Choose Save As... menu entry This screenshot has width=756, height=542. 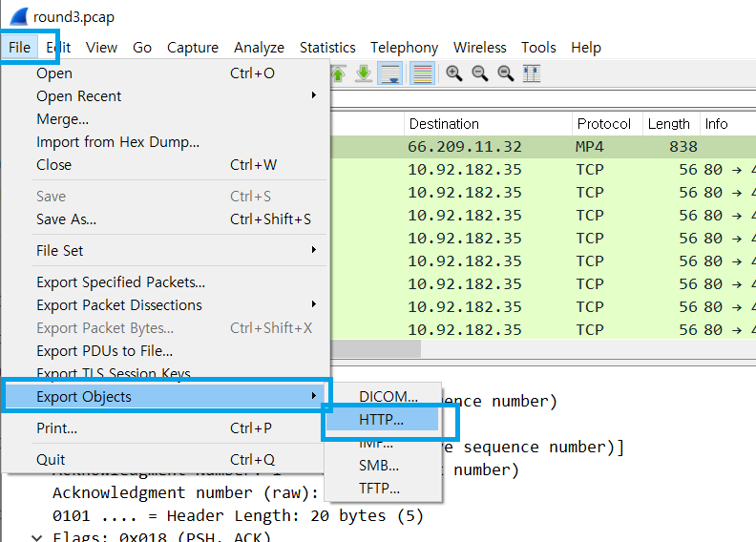[166, 219]
